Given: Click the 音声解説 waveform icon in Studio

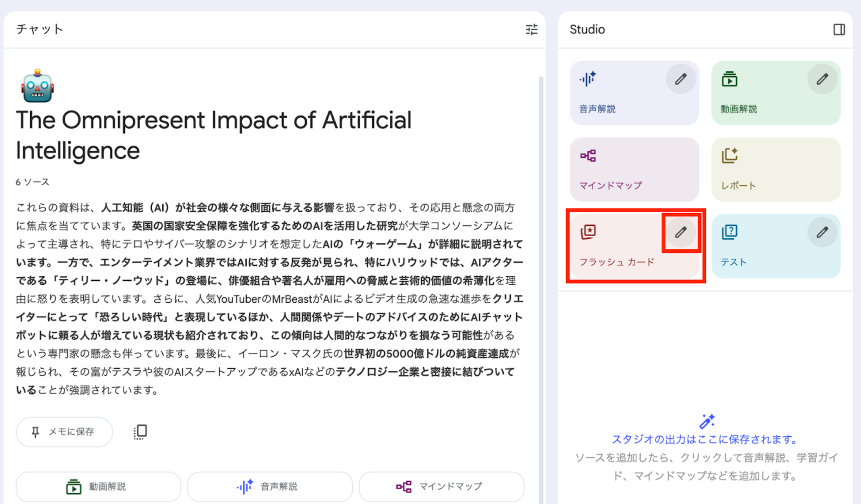Looking at the screenshot, I should 588,79.
